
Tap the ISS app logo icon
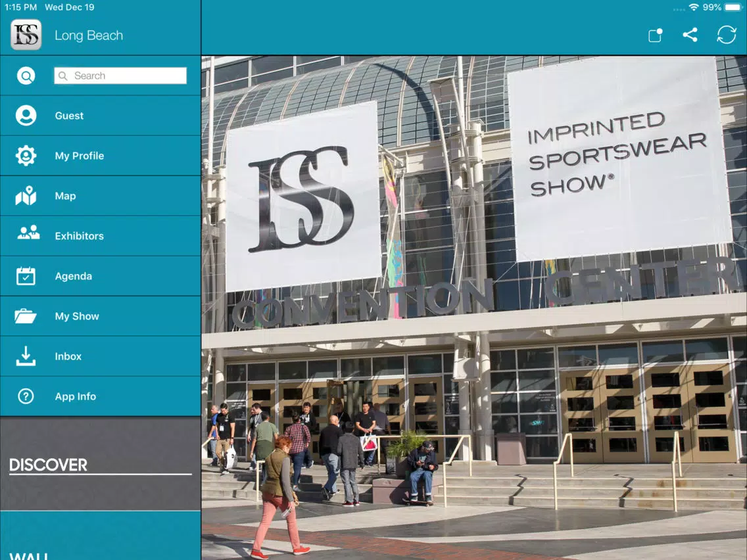coord(26,35)
